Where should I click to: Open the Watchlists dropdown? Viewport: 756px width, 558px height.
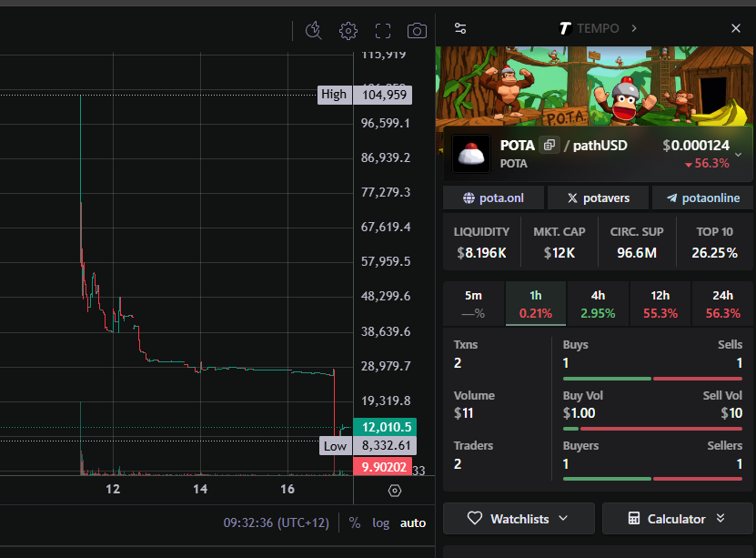click(519, 519)
